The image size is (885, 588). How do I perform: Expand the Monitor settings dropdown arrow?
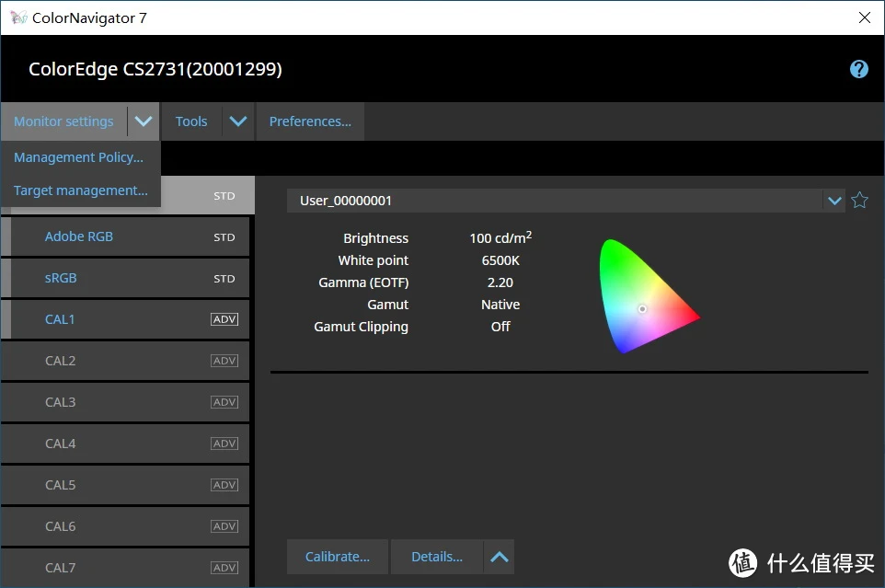[144, 121]
